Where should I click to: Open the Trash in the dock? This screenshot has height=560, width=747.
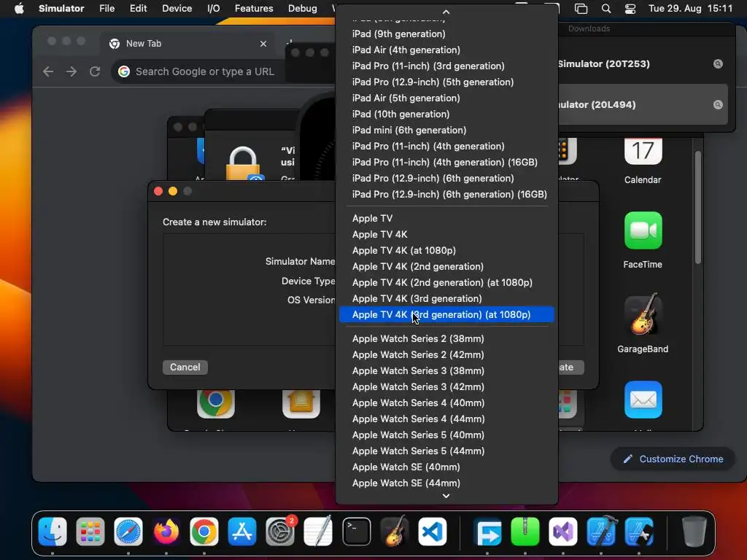[694, 532]
